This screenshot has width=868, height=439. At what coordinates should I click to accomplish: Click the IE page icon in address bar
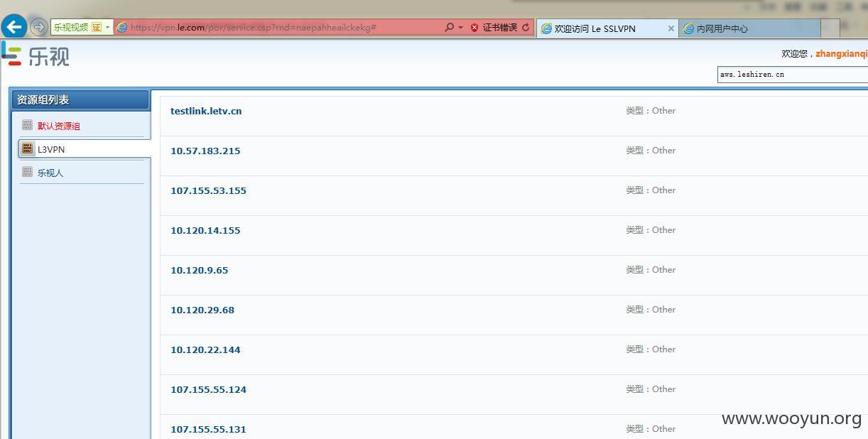(x=122, y=28)
